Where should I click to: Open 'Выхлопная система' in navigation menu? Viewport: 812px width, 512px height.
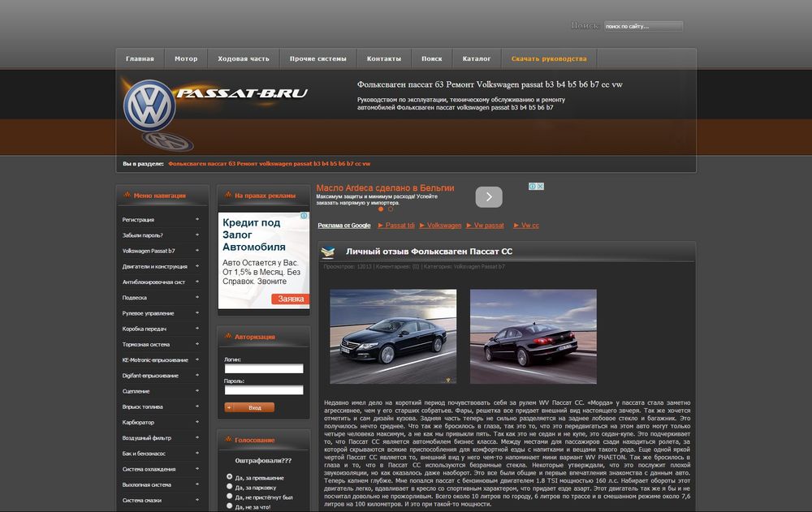pyautogui.click(x=146, y=484)
